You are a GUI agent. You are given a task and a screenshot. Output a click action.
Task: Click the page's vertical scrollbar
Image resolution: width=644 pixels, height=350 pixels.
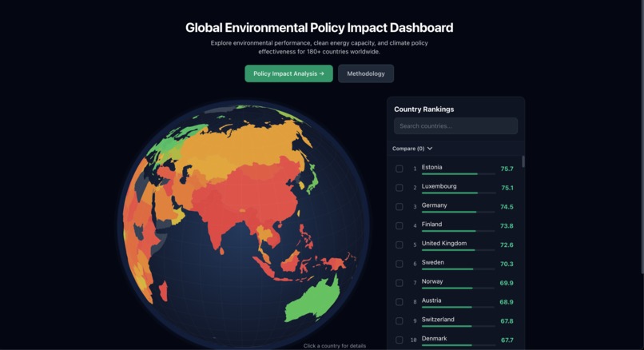click(x=642, y=136)
